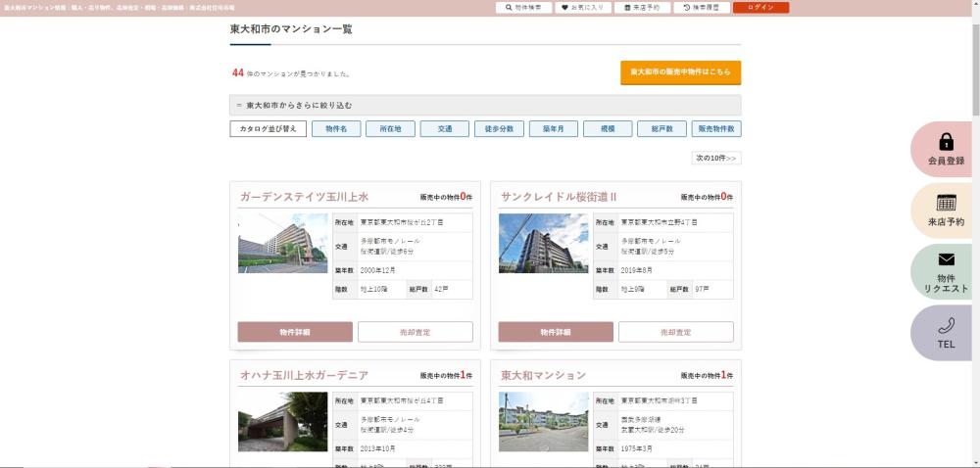Viewport: 980px width, 468px height.
Task: Click the calendar icon in the top bar 来店予約
Action: click(627, 8)
